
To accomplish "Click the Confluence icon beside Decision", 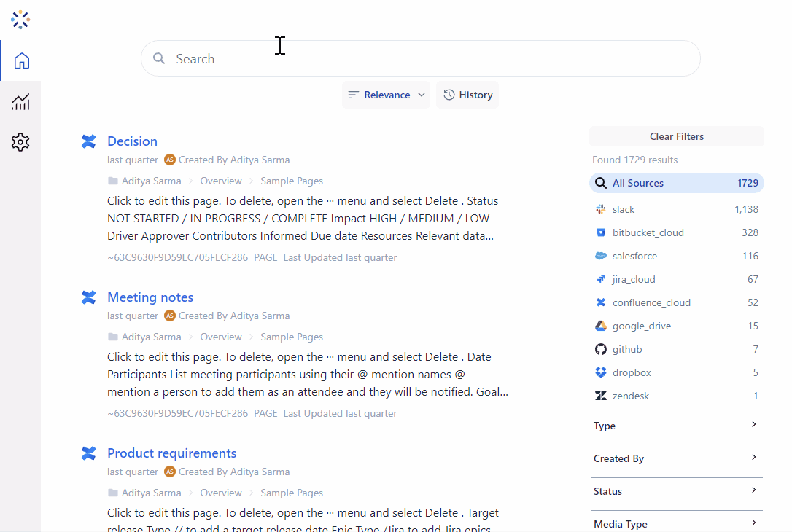I will (x=88, y=141).
